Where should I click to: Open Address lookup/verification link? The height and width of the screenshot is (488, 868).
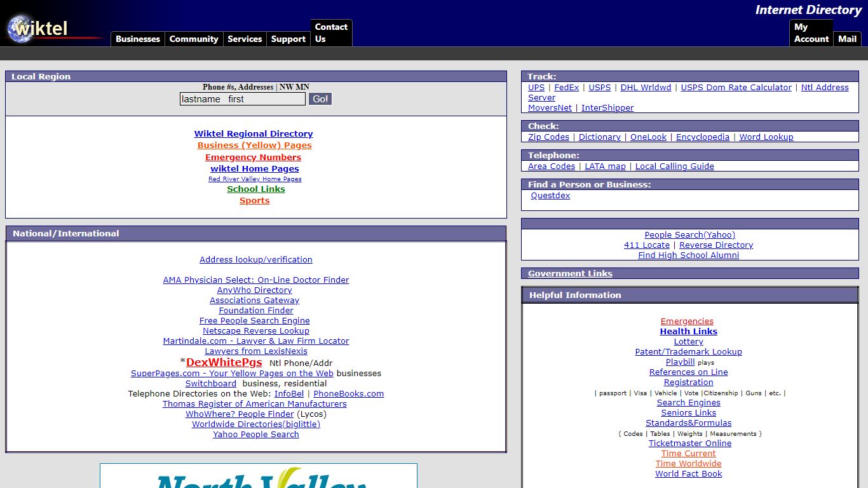[x=256, y=260]
